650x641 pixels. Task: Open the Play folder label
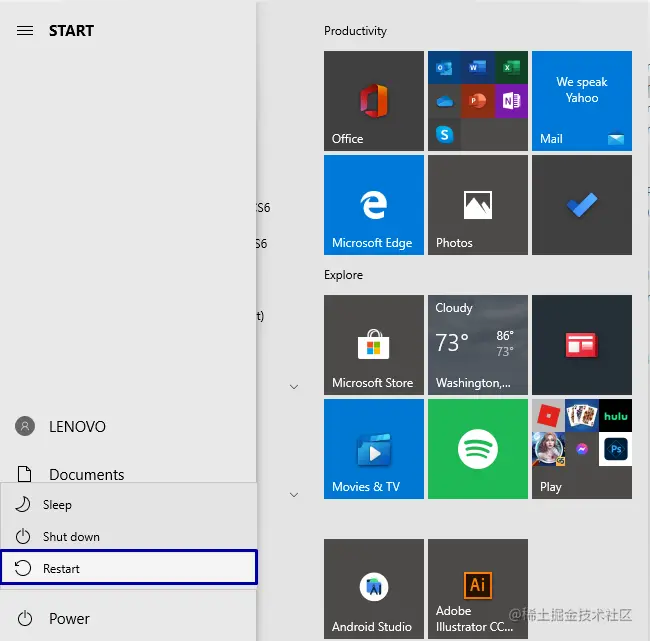[x=551, y=487]
